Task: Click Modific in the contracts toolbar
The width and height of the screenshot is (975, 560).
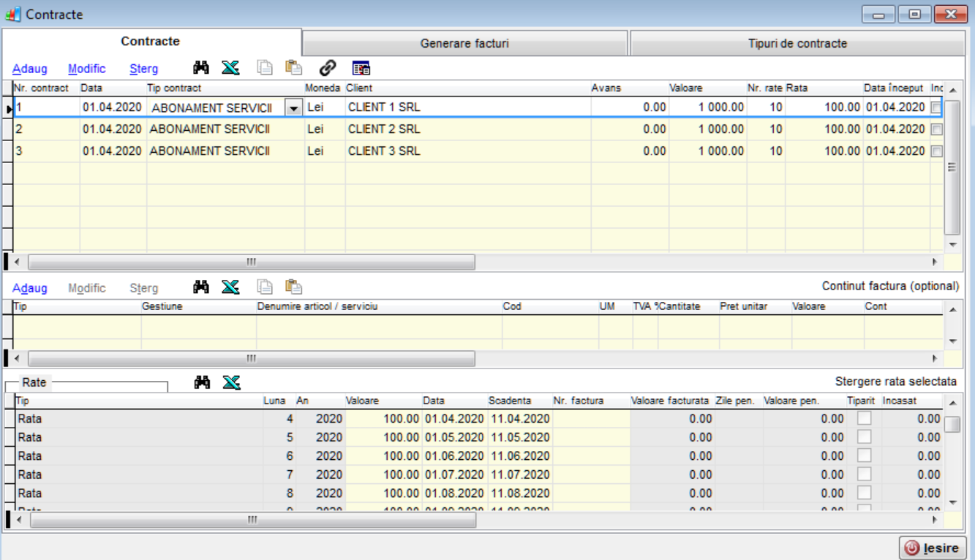Action: tap(87, 69)
